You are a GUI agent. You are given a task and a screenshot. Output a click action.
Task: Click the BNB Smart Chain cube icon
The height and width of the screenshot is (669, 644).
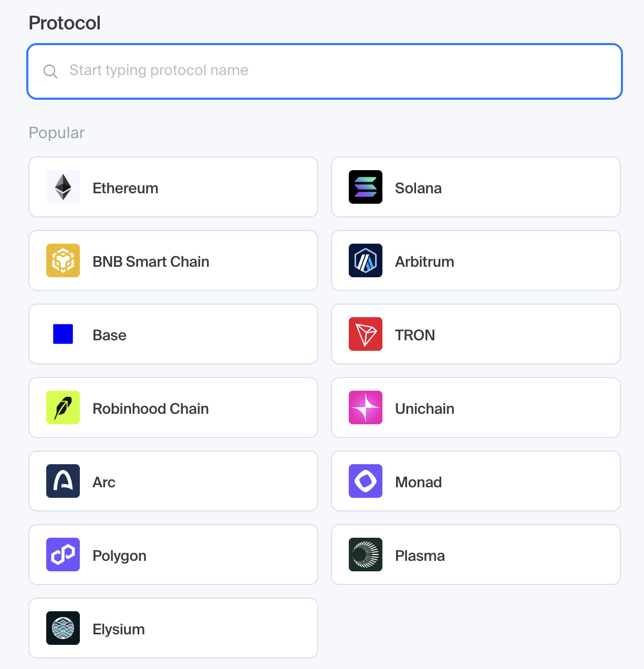click(x=63, y=260)
